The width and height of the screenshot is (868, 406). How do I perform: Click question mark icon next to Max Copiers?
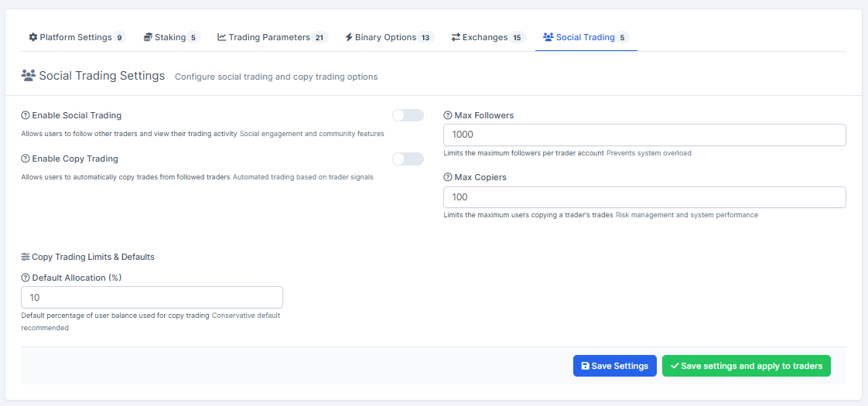tap(448, 178)
